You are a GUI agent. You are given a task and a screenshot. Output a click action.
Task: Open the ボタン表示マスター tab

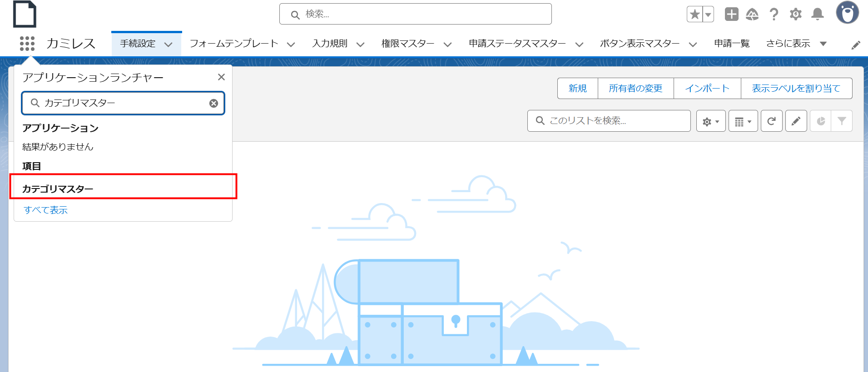[x=640, y=44]
